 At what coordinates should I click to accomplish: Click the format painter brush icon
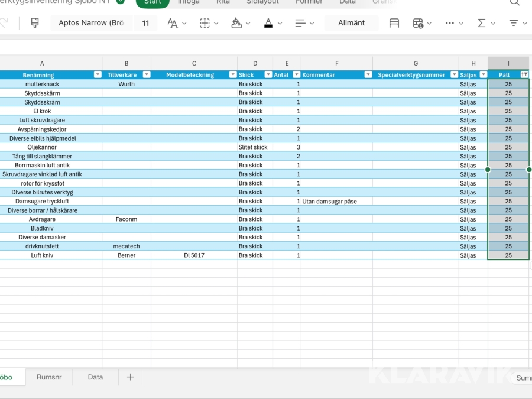pyautogui.click(x=35, y=23)
